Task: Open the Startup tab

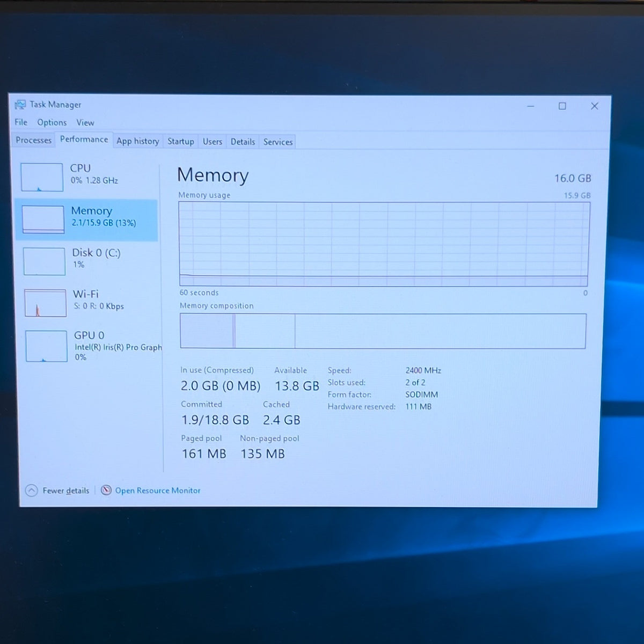Action: click(x=181, y=142)
